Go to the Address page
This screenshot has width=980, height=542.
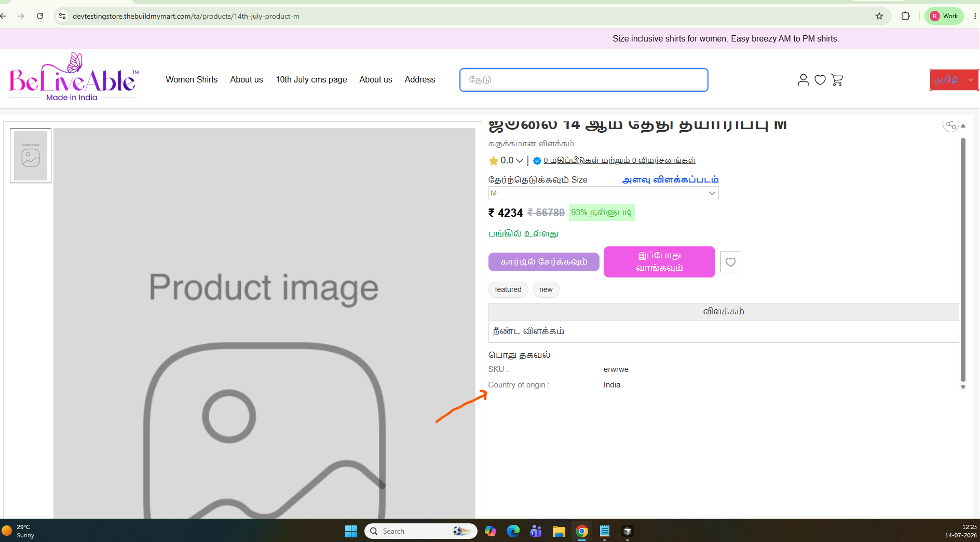pos(420,79)
